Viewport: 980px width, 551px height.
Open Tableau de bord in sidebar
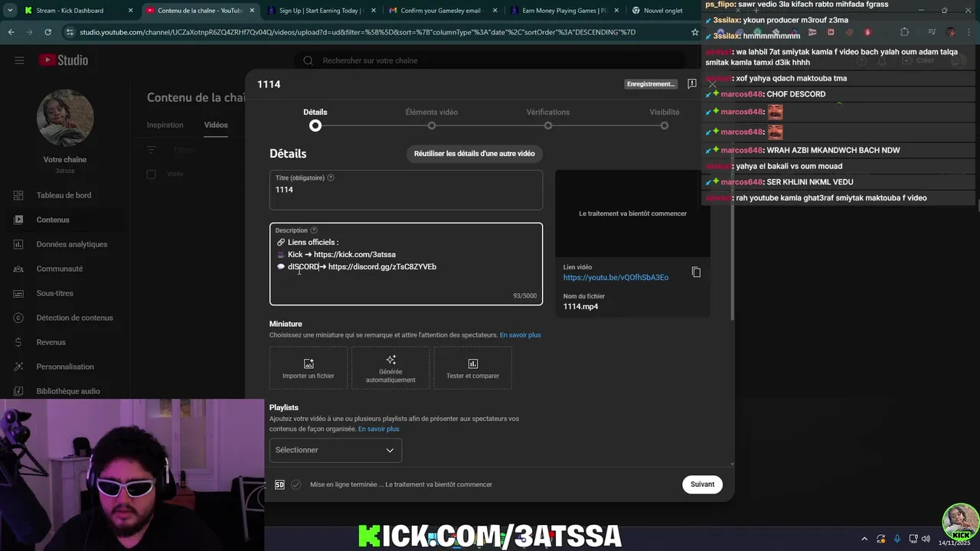pyautogui.click(x=64, y=195)
